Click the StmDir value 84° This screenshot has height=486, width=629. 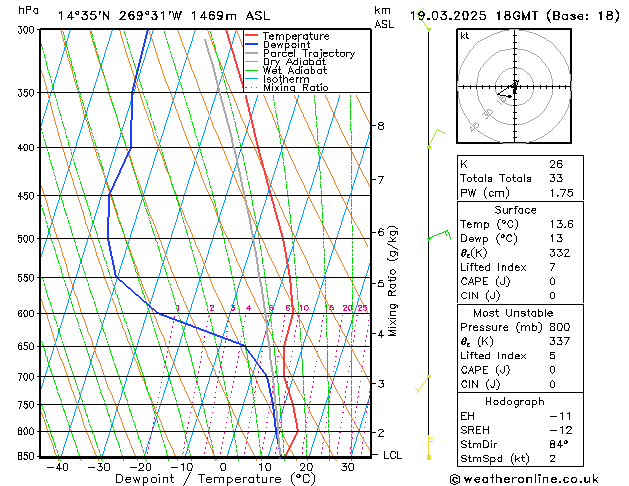click(x=558, y=444)
